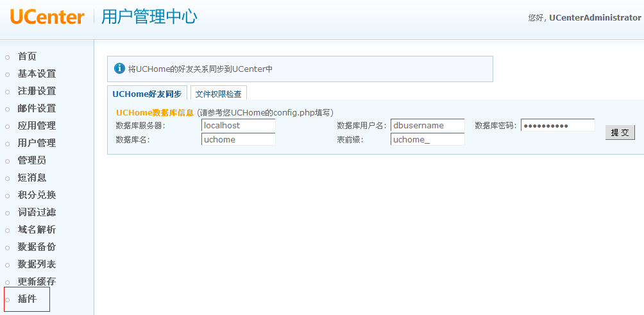Click the UCHome数据库信息 heading
644x315 pixels.
point(155,112)
